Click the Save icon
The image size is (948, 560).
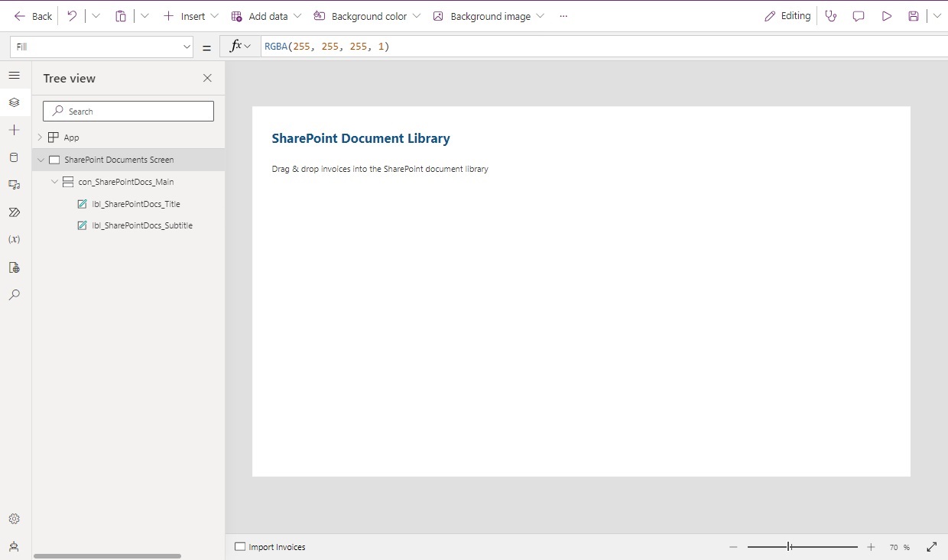[x=913, y=16]
